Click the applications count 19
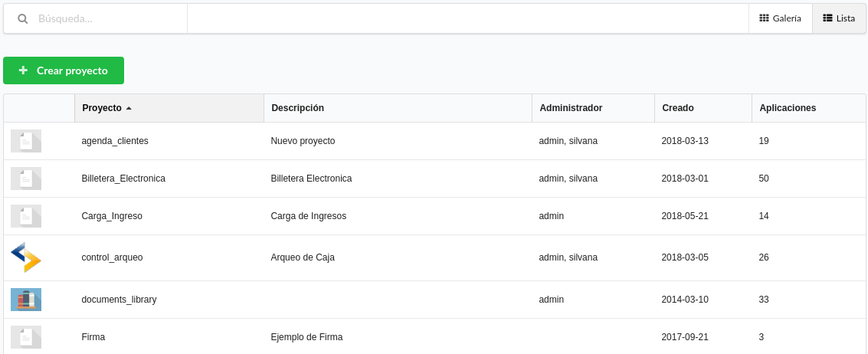Viewport: 868px width, 354px height. pos(764,141)
